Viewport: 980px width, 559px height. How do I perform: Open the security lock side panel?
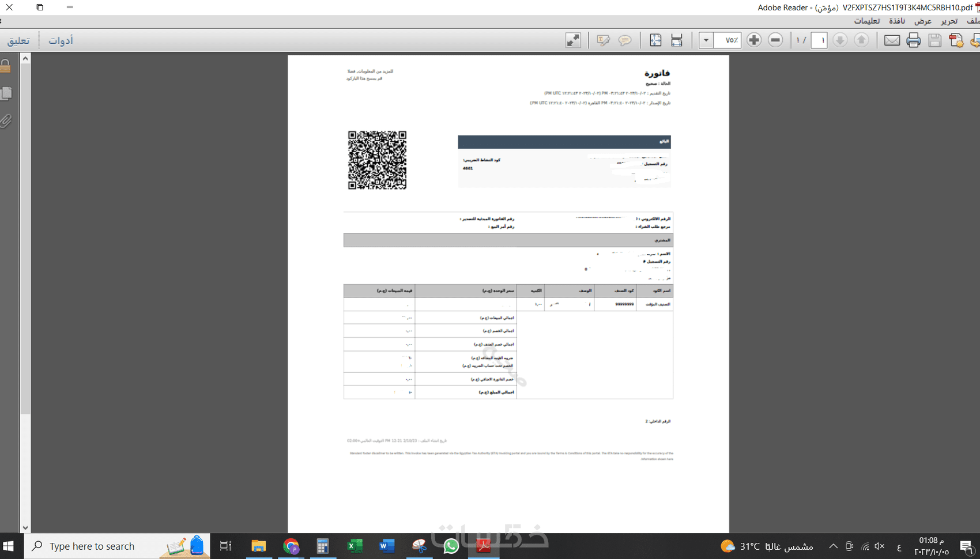click(6, 66)
